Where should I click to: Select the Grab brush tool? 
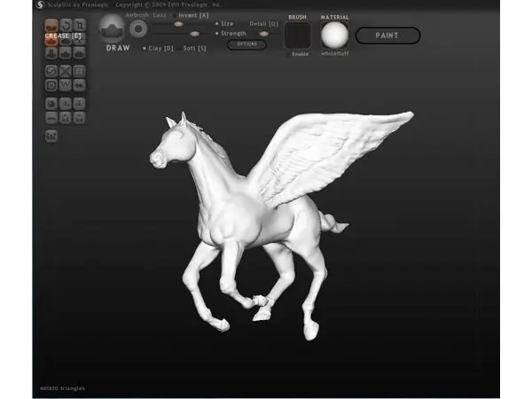point(80,40)
